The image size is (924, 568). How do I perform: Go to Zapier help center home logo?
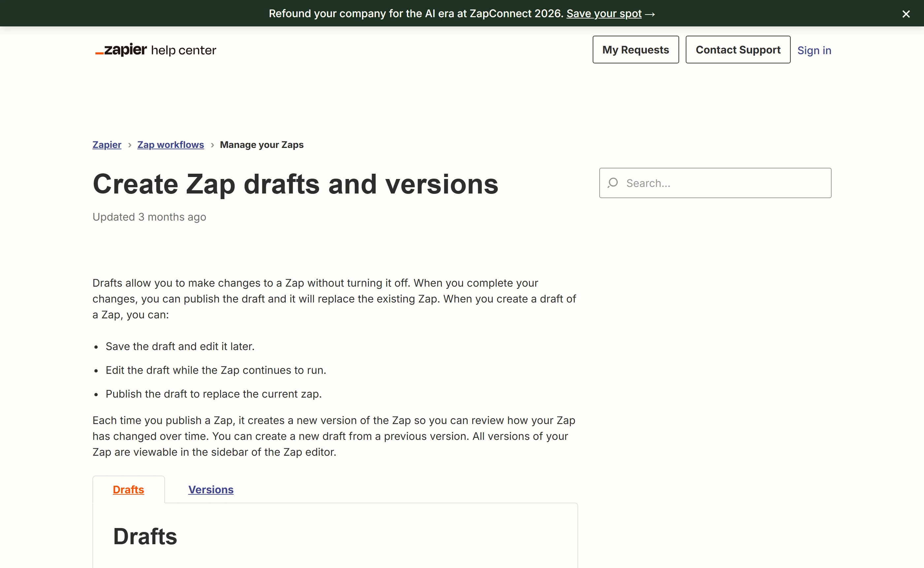click(156, 50)
